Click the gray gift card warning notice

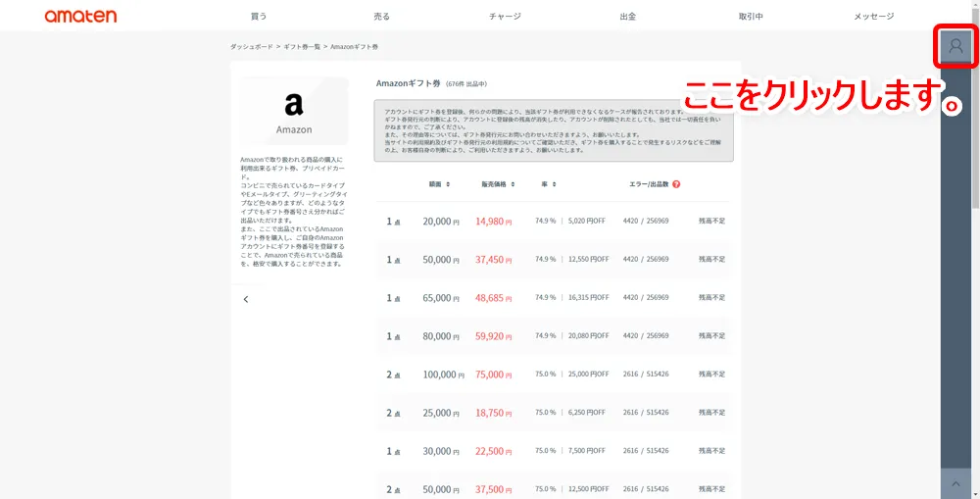coord(554,130)
